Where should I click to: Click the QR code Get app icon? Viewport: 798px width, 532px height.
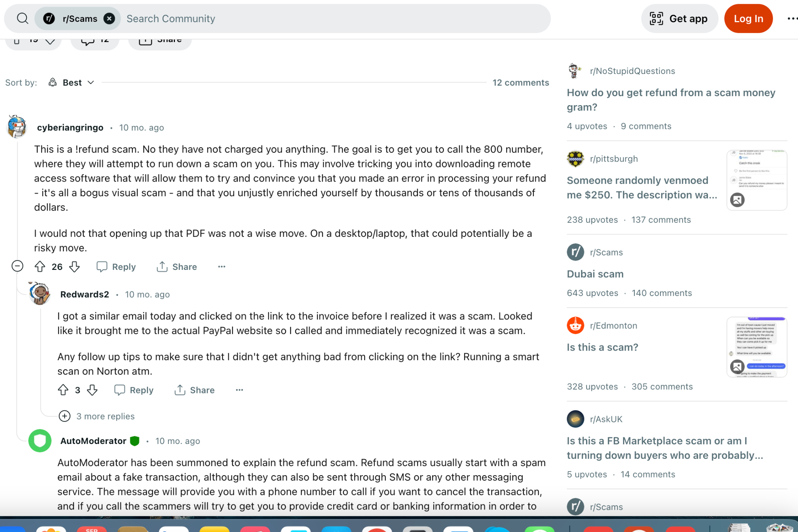tap(658, 18)
